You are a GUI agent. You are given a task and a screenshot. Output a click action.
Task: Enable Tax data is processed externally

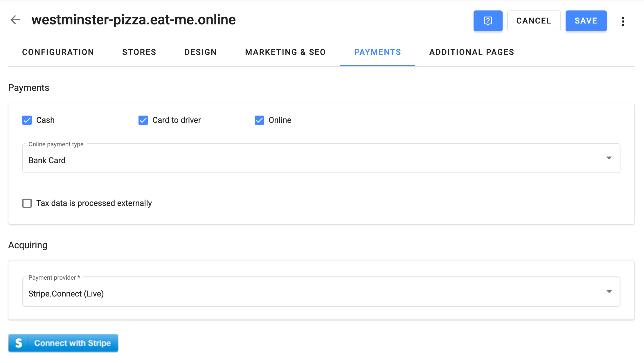[27, 203]
